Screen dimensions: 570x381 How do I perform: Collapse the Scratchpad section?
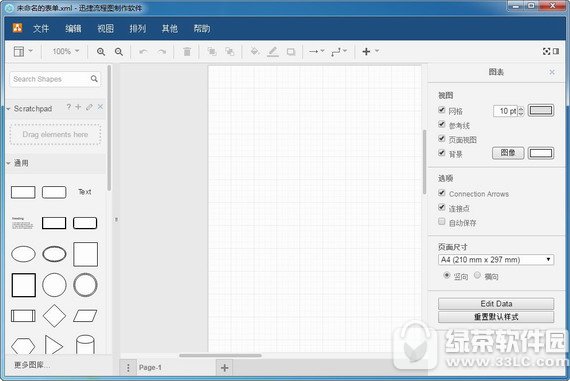coord(8,109)
